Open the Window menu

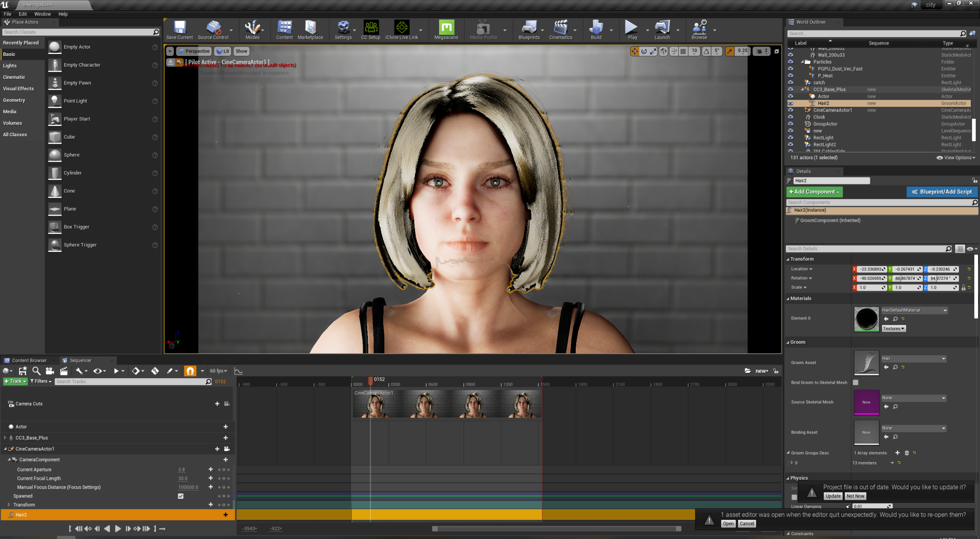43,14
